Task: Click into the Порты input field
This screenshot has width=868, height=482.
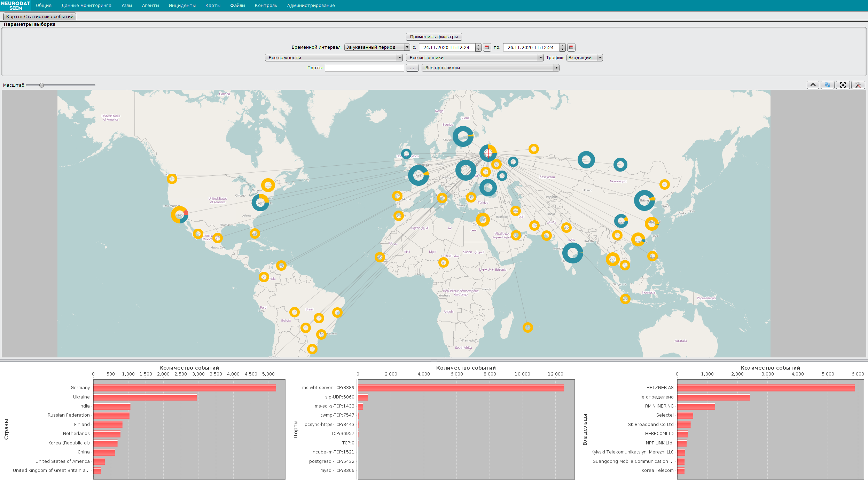Action: (364, 68)
